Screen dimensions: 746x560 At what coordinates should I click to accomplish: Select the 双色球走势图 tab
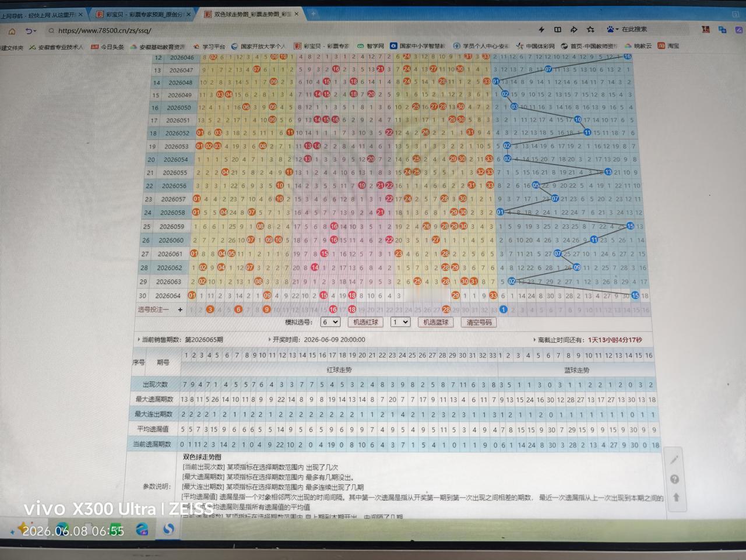click(252, 14)
